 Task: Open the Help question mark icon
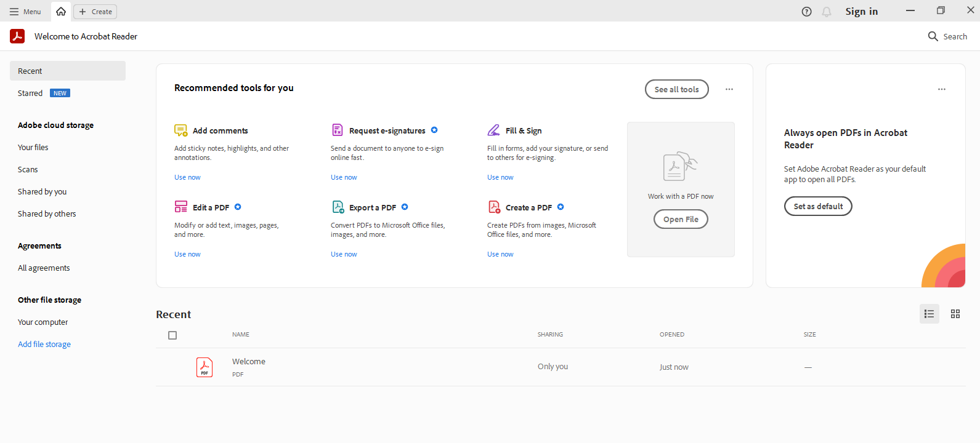point(806,12)
